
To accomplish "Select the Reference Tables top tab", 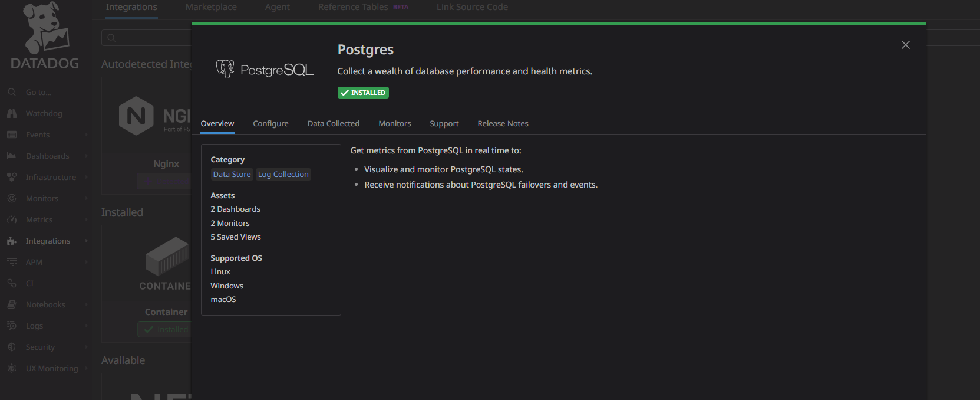I will 363,7.
